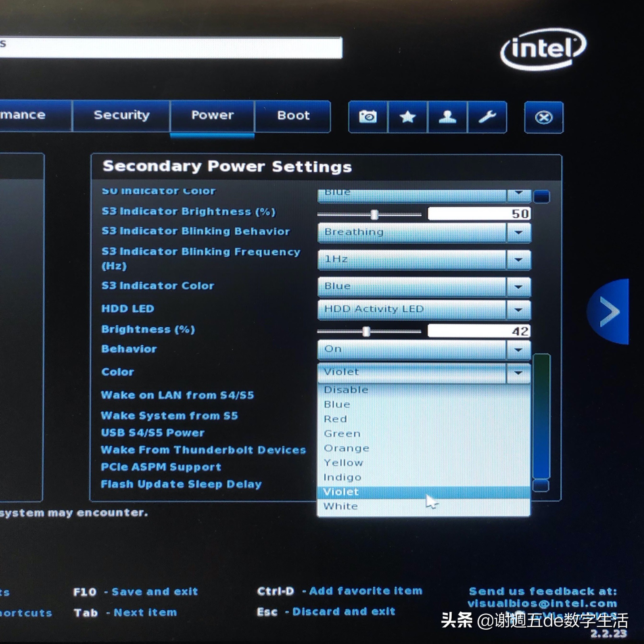644x644 pixels.
Task: Click the settings list scrollbar
Action: pyautogui.click(x=541, y=417)
